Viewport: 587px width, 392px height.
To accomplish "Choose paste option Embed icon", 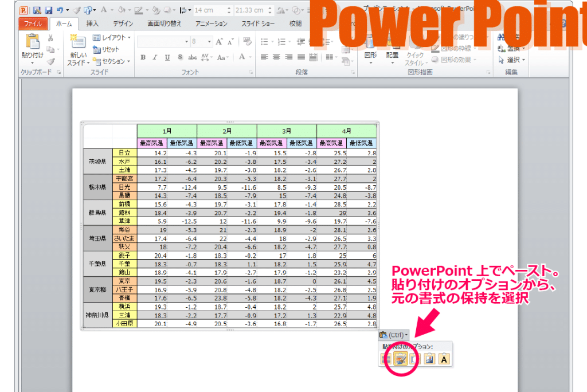I will click(x=415, y=359).
